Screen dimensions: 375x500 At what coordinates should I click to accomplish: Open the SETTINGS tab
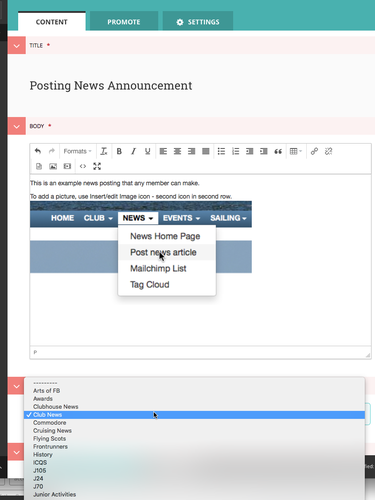[x=198, y=22]
